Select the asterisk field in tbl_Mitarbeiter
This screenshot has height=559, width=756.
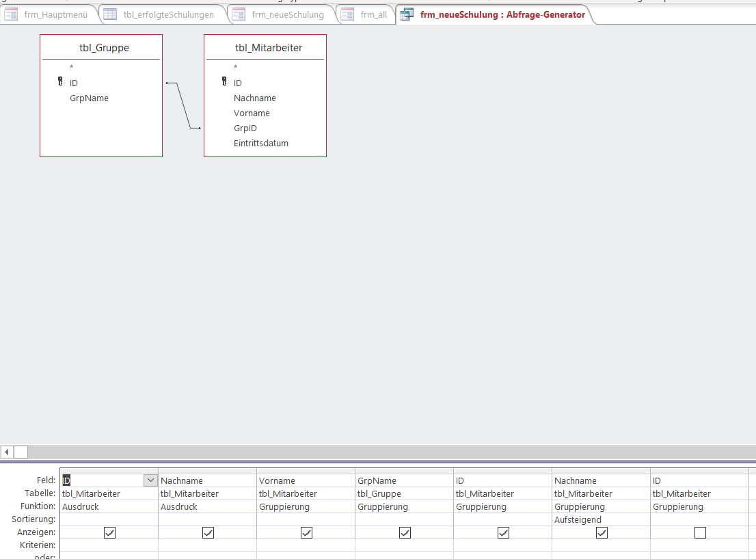235,68
